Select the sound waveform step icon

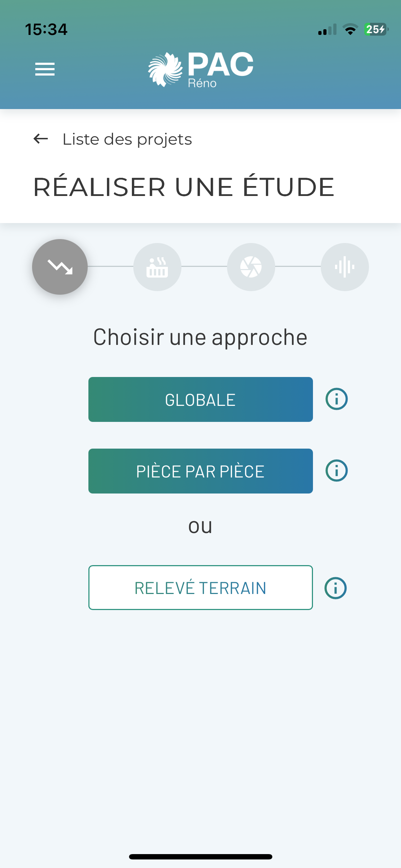point(345,267)
